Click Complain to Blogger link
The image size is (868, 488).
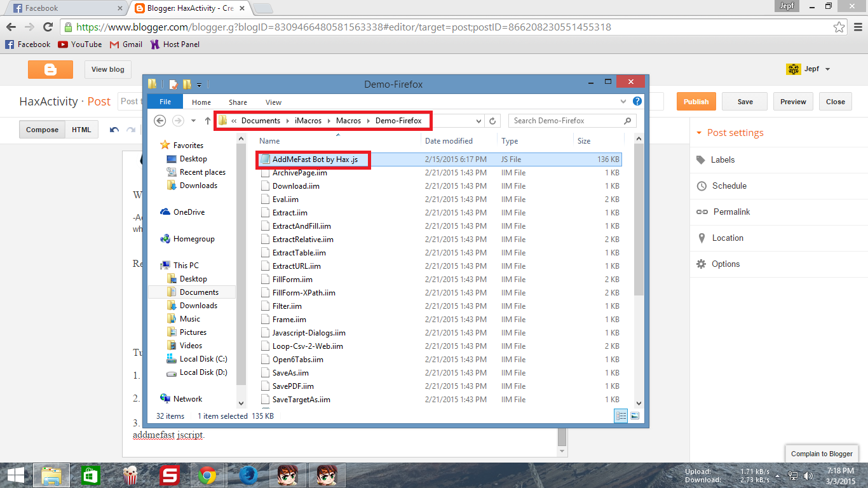click(x=822, y=454)
